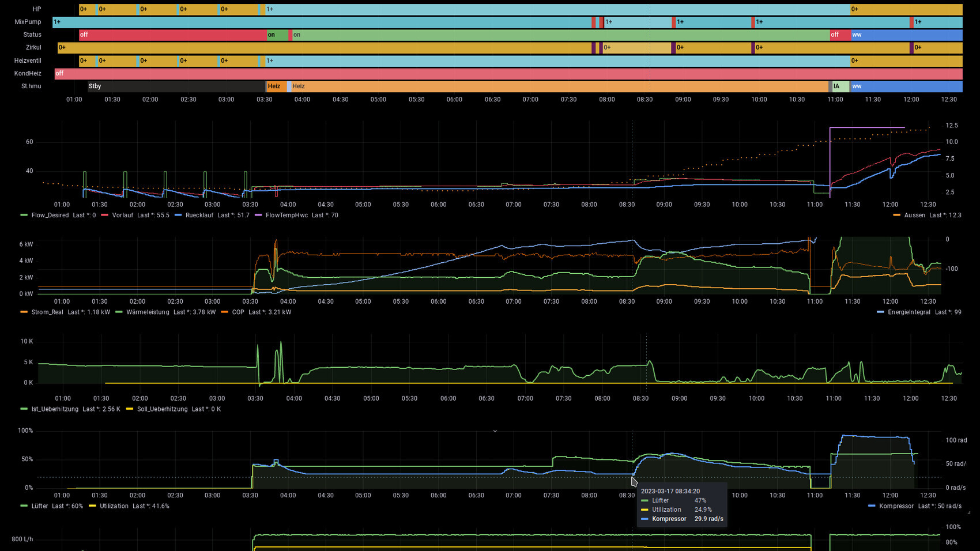Viewport: 980px width, 551px height.
Task: Open the panel menu chevron above the fan chart
Action: (x=495, y=431)
